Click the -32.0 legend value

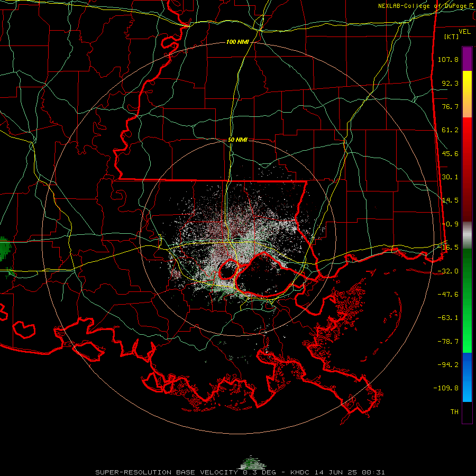[x=448, y=271]
